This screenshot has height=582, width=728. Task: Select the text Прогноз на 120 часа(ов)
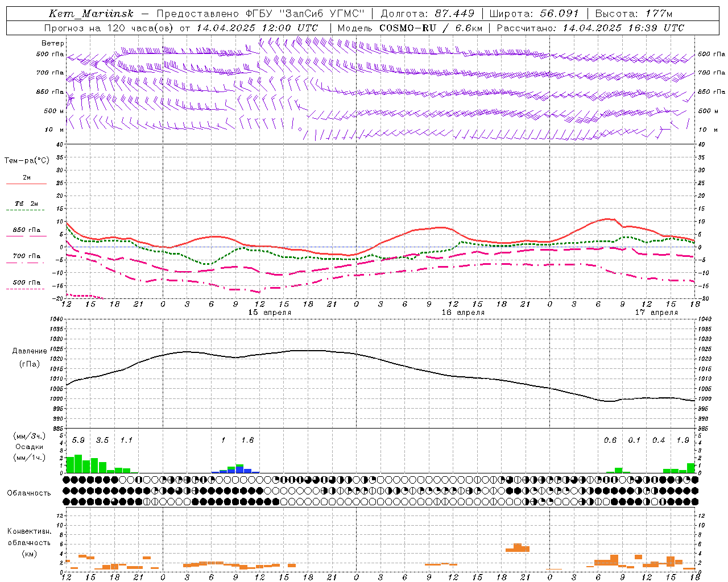[110, 28]
